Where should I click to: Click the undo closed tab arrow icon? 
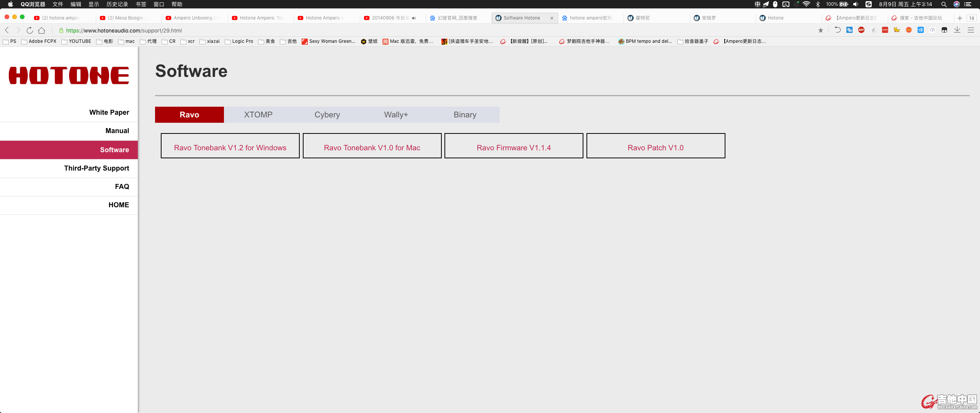(837, 30)
